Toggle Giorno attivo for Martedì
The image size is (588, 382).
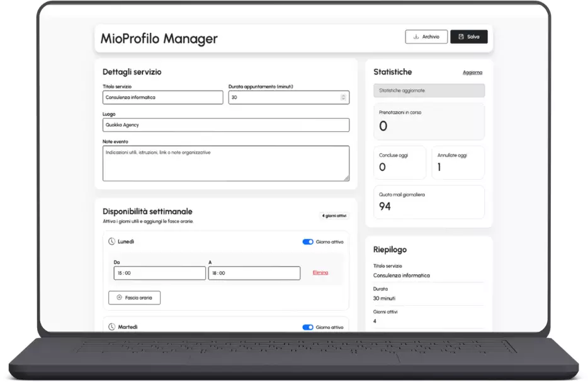[308, 327]
